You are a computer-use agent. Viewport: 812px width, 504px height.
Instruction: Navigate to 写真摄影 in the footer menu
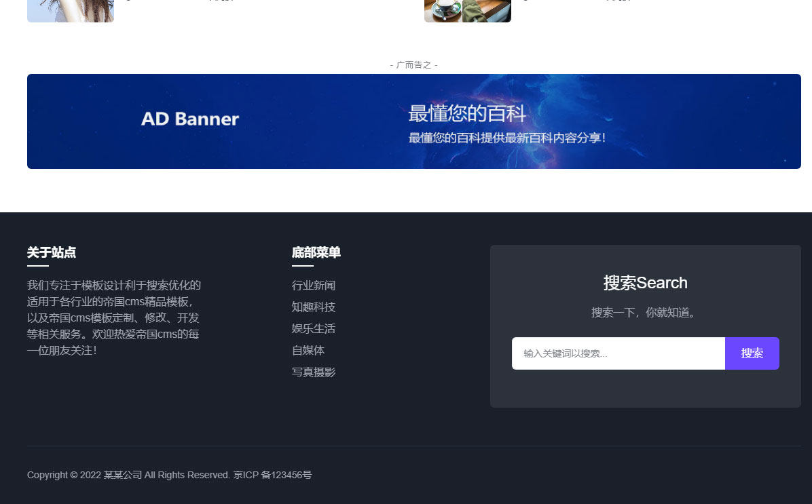tap(314, 372)
